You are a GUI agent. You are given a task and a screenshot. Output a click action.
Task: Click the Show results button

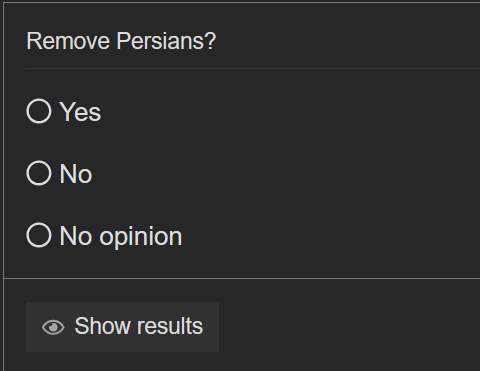122,327
